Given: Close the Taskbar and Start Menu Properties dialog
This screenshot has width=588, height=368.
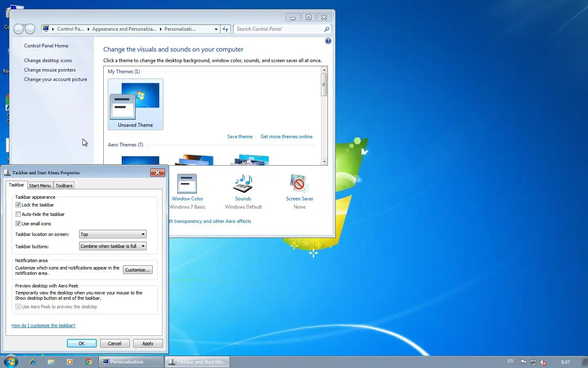Looking at the screenshot, I should (157, 173).
